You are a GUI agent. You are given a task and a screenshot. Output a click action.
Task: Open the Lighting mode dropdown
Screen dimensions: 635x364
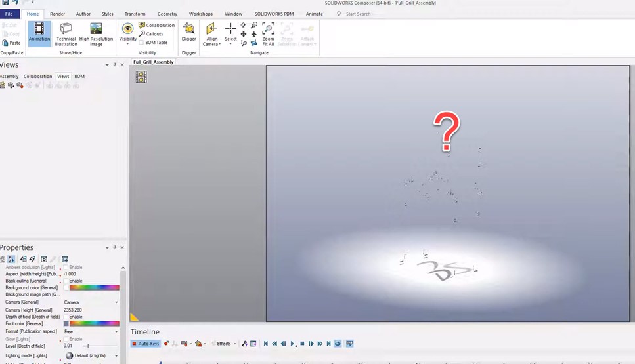116,356
